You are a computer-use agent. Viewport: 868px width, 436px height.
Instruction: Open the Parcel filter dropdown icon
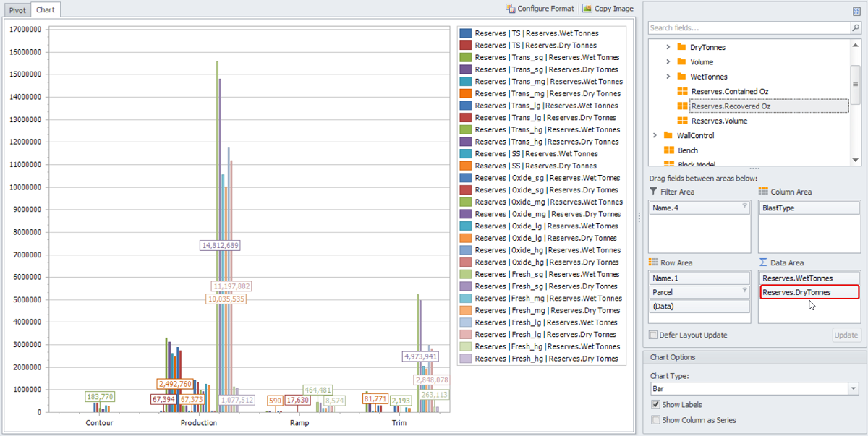coord(744,291)
